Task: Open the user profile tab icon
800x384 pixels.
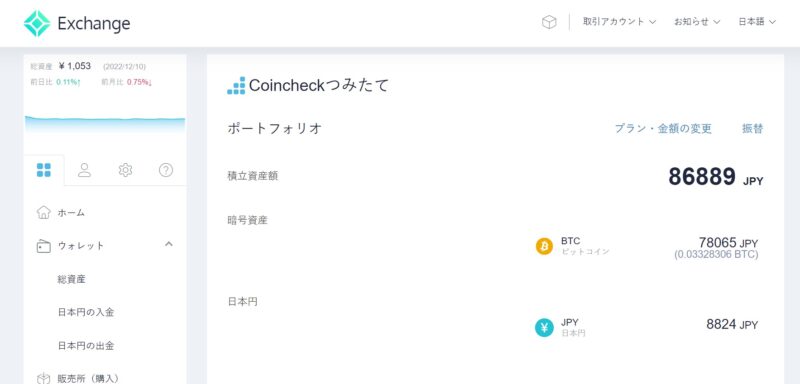Action: [84, 170]
